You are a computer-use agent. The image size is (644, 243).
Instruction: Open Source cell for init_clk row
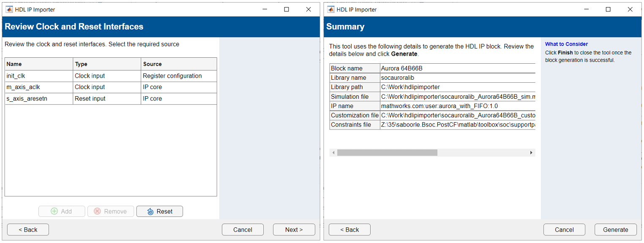[x=179, y=76]
